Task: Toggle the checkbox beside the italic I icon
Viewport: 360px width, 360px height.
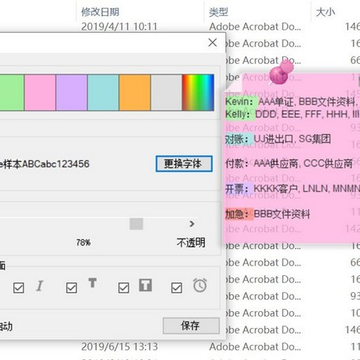Action: click(x=19, y=288)
